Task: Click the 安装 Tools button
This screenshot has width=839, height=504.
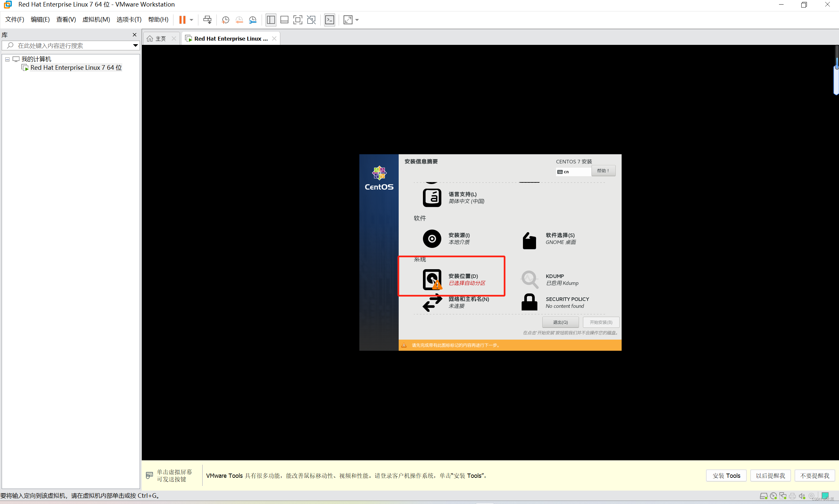Action: 726,476
